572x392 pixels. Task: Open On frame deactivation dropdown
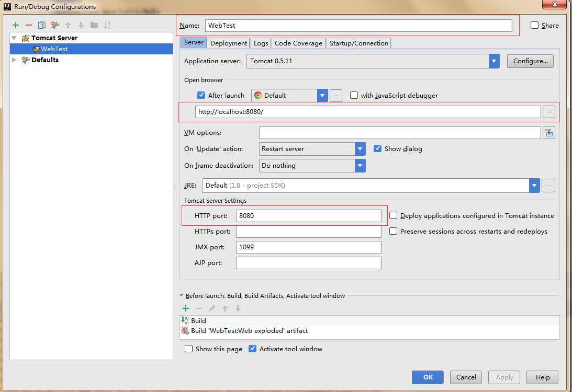[312, 166]
